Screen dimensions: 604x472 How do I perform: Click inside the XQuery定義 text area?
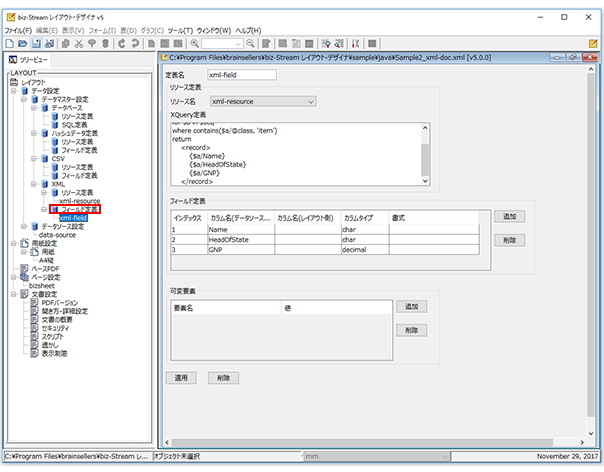(x=296, y=154)
